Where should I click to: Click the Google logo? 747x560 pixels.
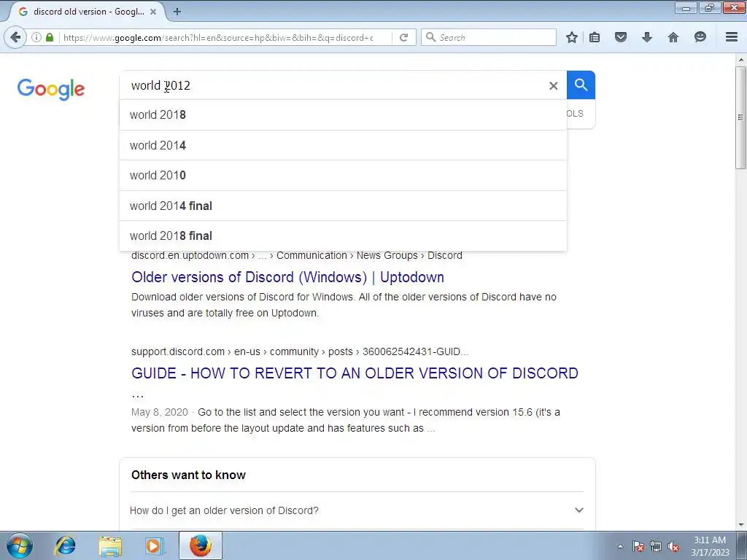51,89
